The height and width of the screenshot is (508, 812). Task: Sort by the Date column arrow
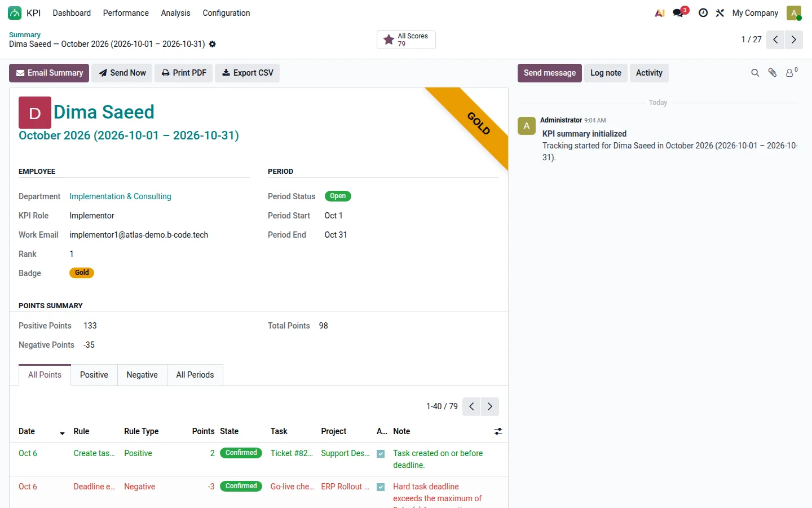pos(62,433)
